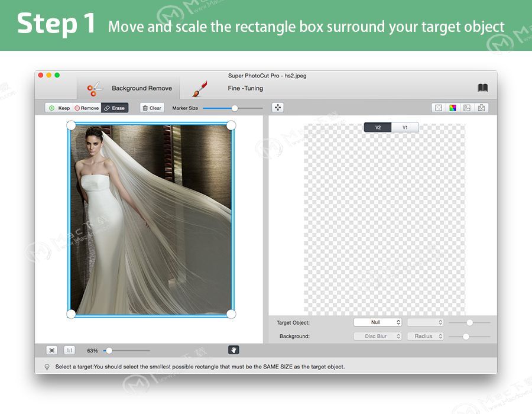Click the save export icon

point(481,108)
